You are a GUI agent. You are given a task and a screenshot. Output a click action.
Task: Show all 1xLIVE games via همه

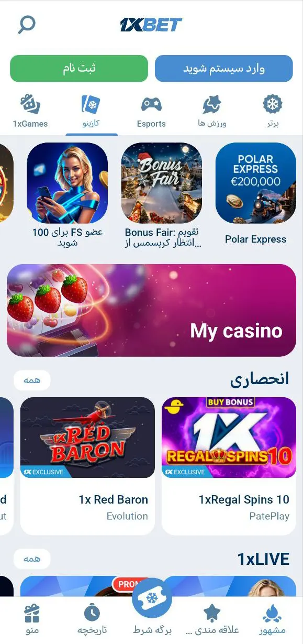point(32,559)
